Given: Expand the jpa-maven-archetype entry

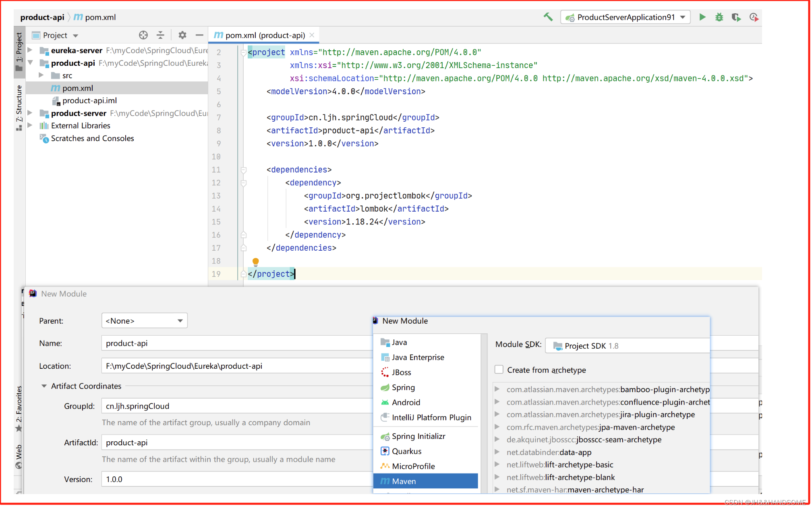Looking at the screenshot, I should pos(497,427).
